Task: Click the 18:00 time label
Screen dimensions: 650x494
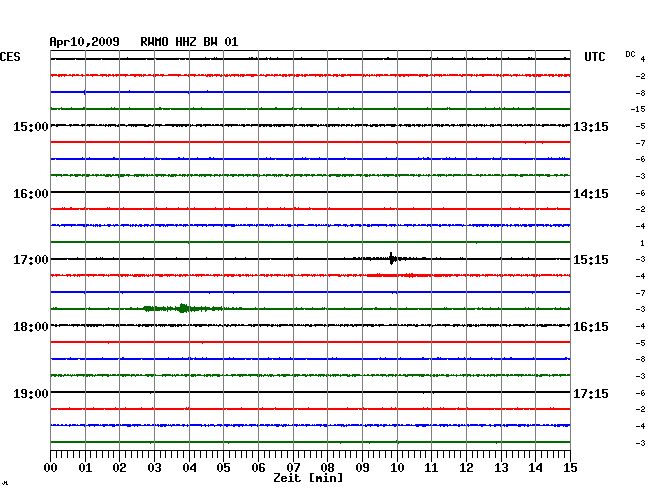Action: point(31,327)
